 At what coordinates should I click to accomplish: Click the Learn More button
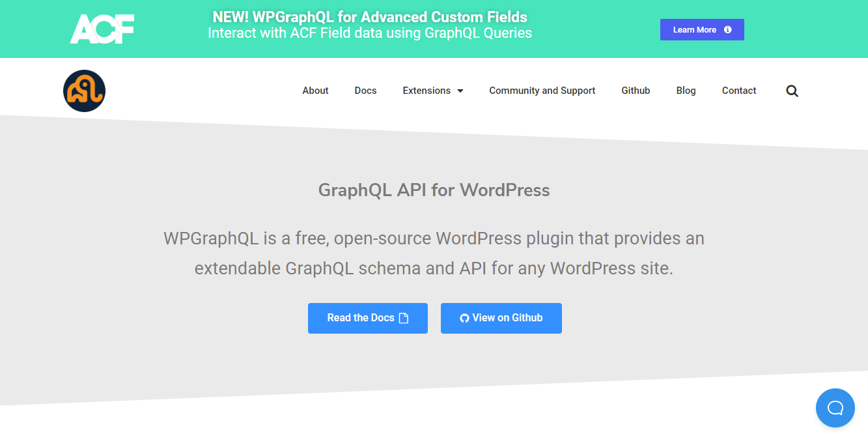(702, 30)
